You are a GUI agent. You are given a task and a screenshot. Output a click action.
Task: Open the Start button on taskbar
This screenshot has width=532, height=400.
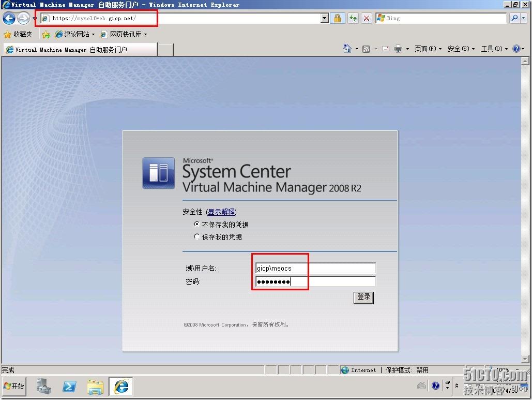click(x=13, y=386)
